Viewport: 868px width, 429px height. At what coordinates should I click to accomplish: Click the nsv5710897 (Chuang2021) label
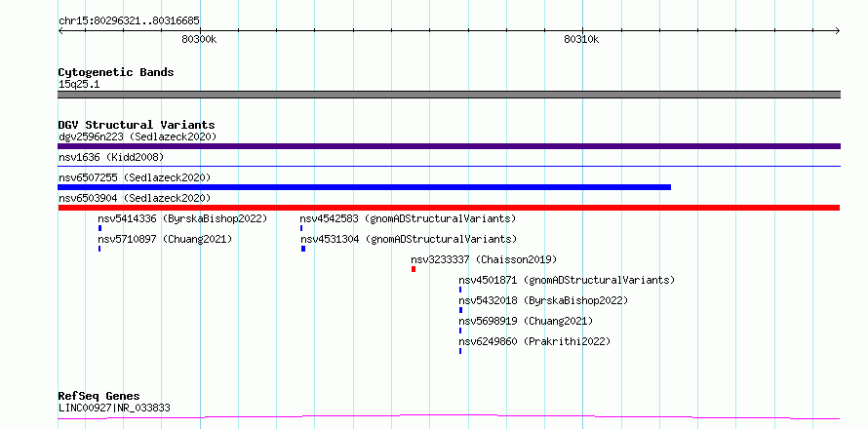coord(165,239)
